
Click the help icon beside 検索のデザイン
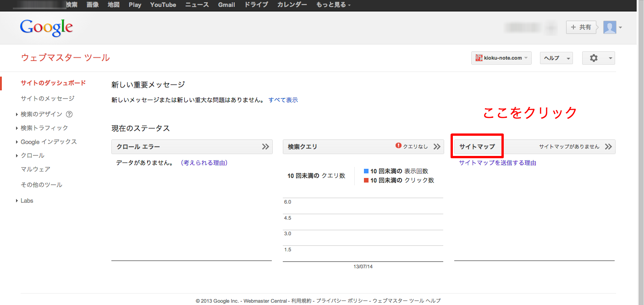pyautogui.click(x=69, y=114)
